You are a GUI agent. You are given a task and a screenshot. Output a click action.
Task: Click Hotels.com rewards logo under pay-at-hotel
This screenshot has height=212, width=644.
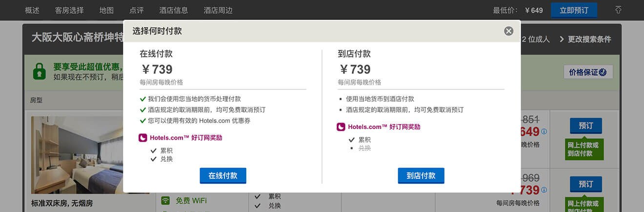(x=341, y=127)
